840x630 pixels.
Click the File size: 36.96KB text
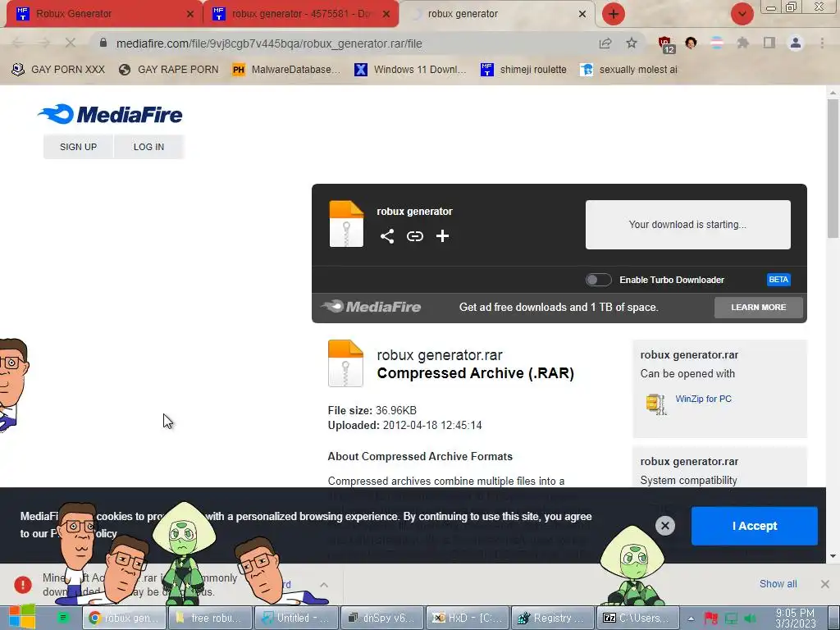(x=372, y=410)
